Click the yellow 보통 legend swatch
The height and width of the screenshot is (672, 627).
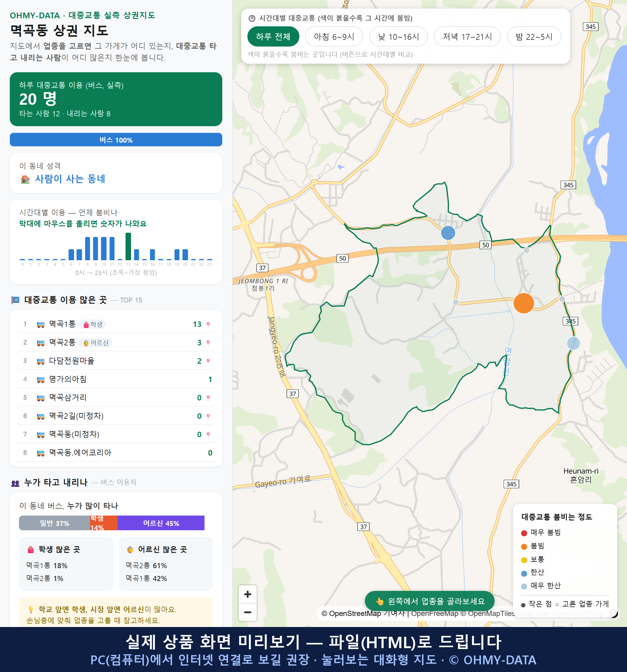[x=524, y=560]
